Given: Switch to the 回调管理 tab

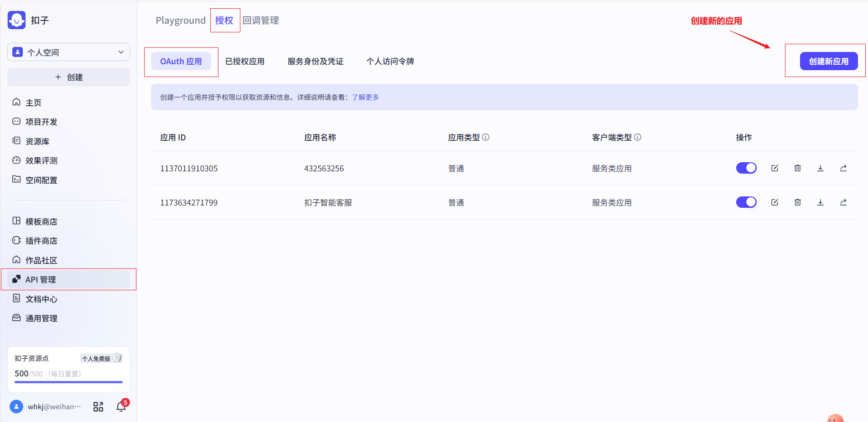Looking at the screenshot, I should 260,21.
